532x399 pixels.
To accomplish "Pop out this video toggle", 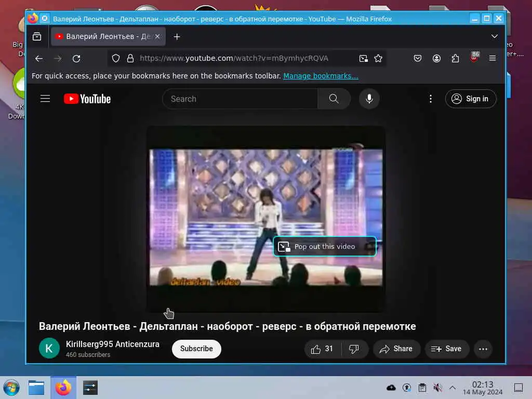I will tap(325, 246).
